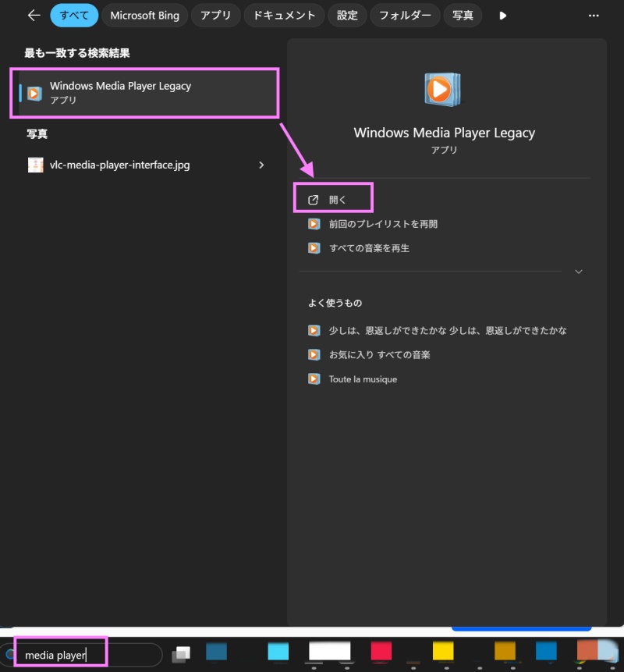
Task: Switch to the アプリ filter tab
Action: click(x=215, y=16)
